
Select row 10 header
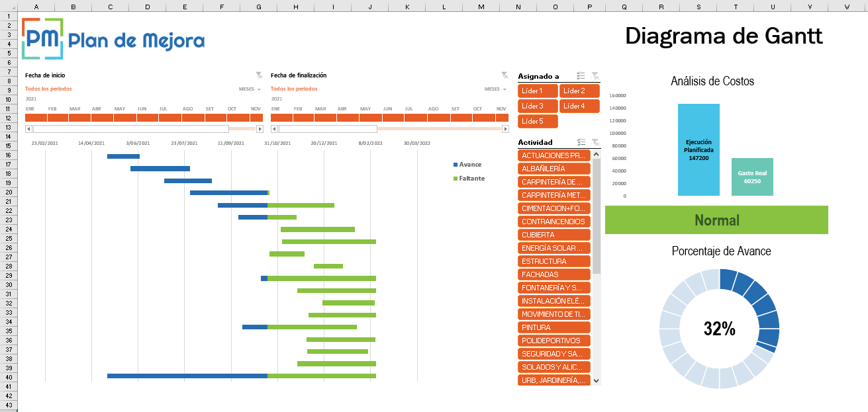pyautogui.click(x=9, y=99)
